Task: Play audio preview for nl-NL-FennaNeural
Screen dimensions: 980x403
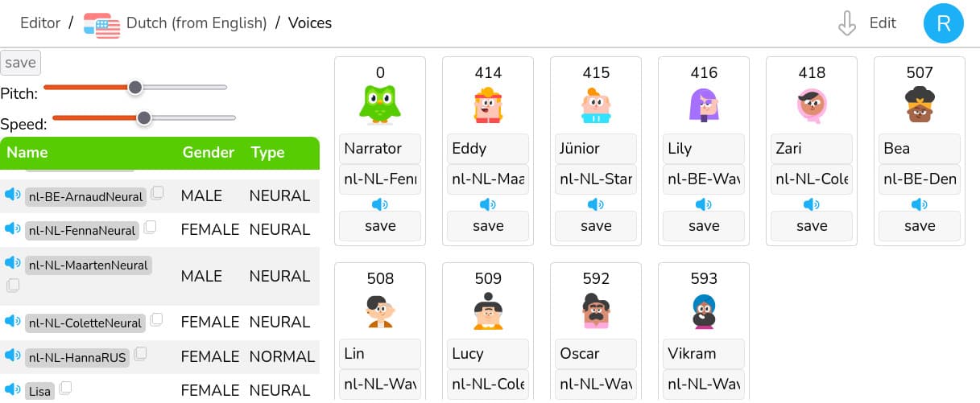Action: click(12, 229)
